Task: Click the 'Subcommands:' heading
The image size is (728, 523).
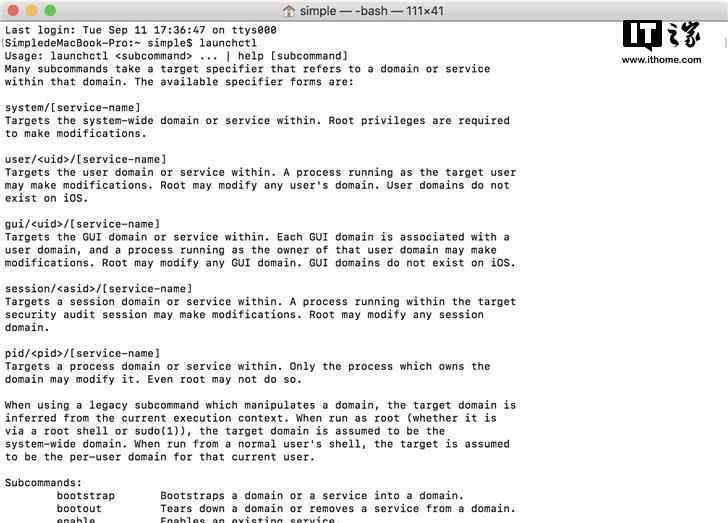Action: (43, 483)
